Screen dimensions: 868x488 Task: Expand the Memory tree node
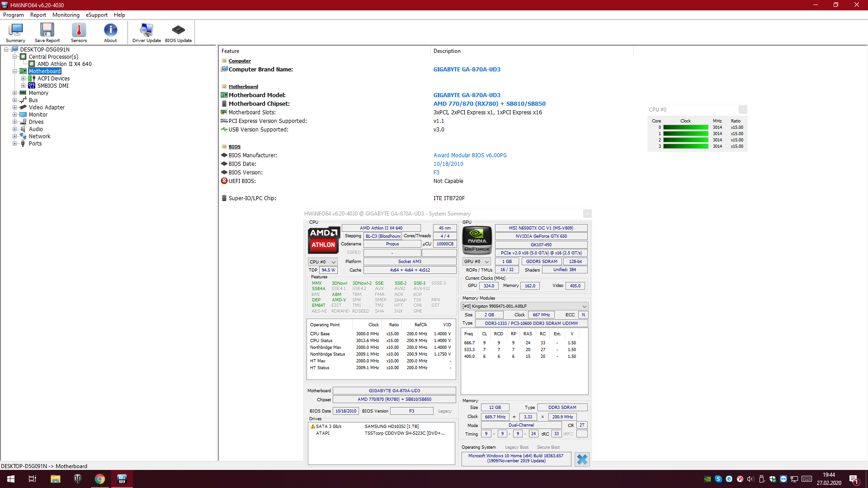(15, 93)
